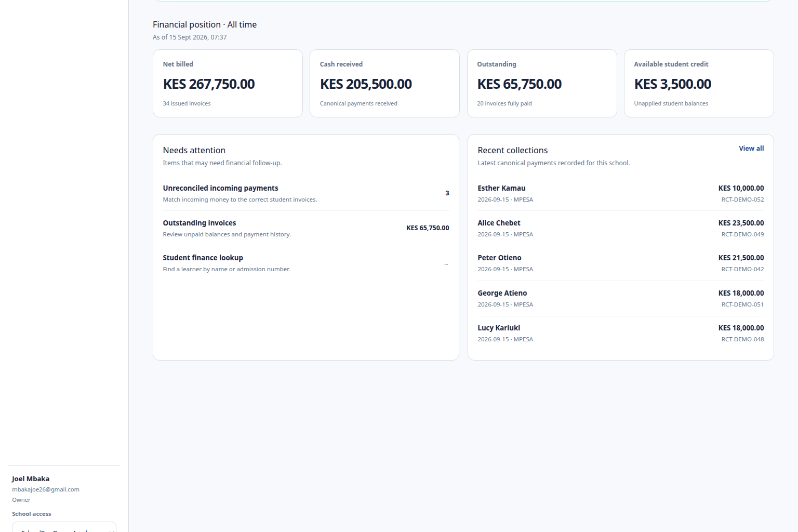
Task: Click receipt number RCT-DEMO-042
Action: pyautogui.click(x=742, y=269)
